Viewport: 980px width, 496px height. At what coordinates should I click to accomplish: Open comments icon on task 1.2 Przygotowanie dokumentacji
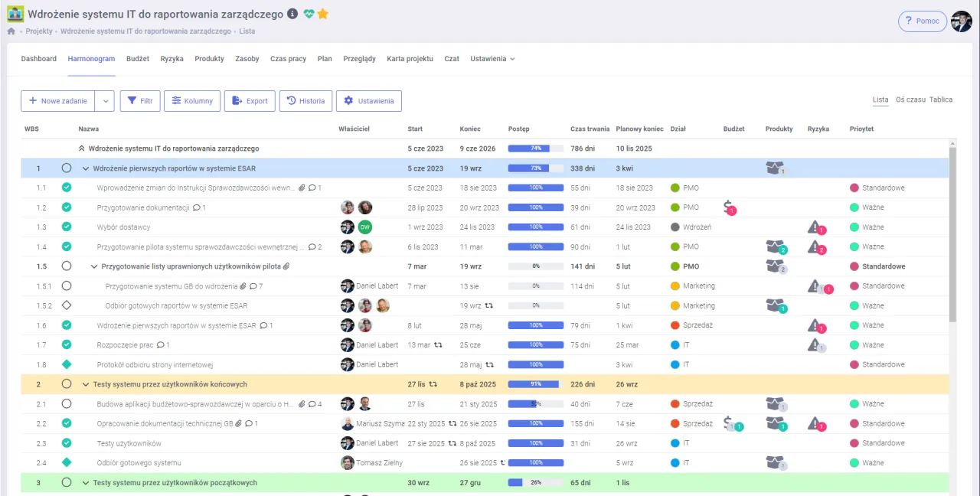(197, 207)
